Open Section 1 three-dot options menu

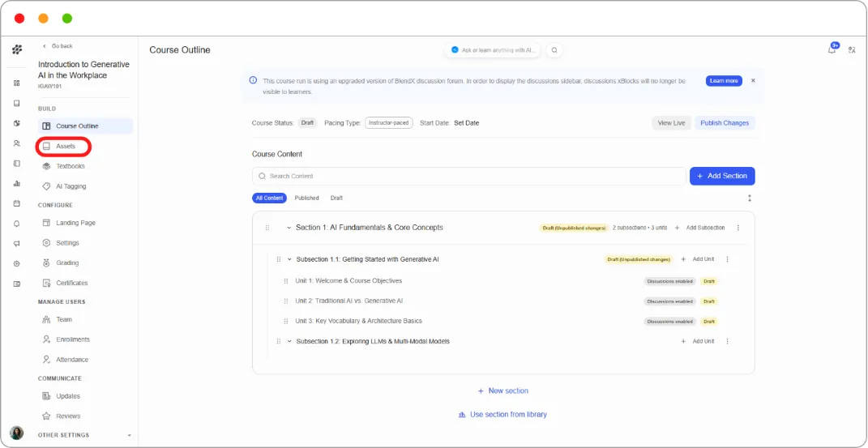click(x=738, y=228)
